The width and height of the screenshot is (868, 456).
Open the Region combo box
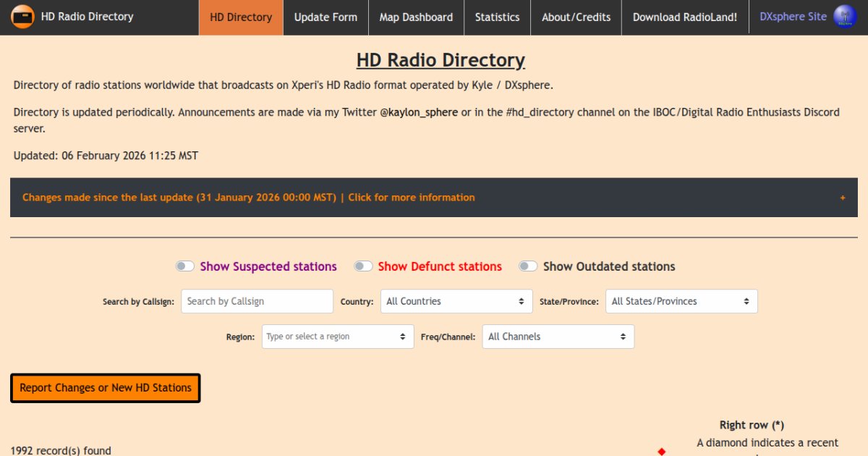pos(337,337)
